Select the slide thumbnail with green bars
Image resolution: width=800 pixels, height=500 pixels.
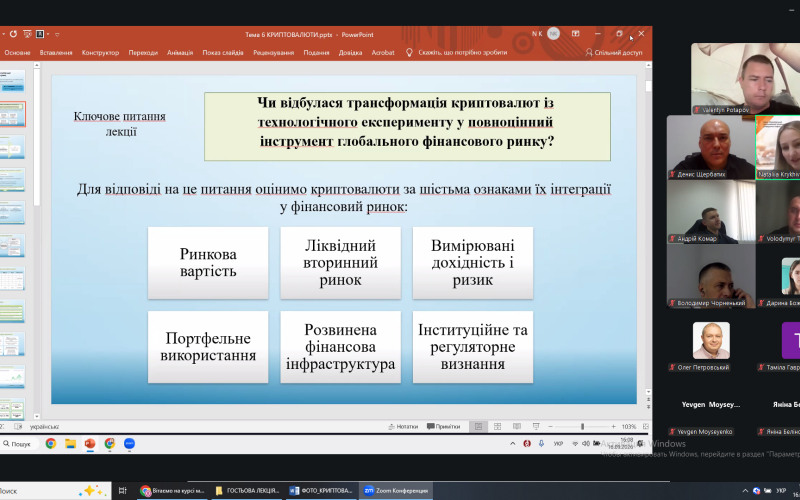(12, 311)
